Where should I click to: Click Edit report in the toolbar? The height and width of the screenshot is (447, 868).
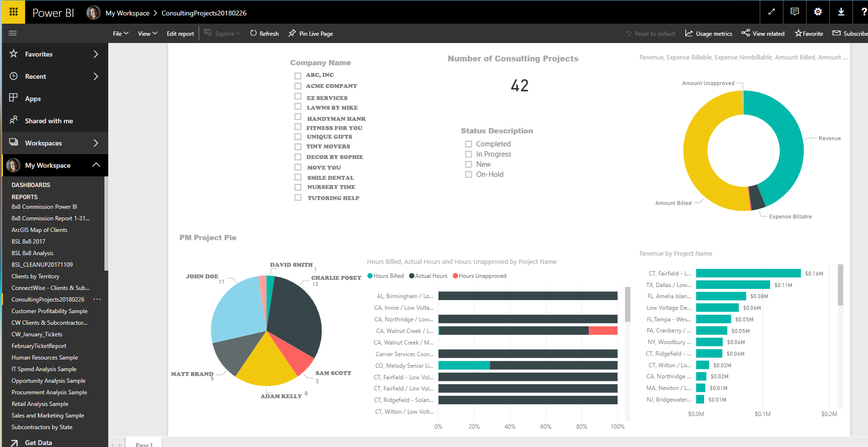pos(180,34)
